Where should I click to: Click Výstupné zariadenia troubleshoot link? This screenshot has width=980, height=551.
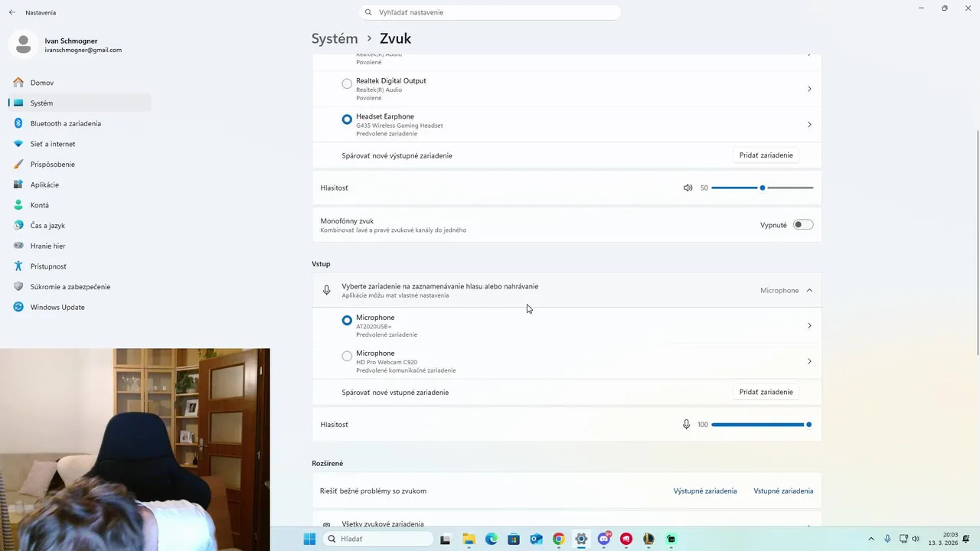tap(705, 491)
